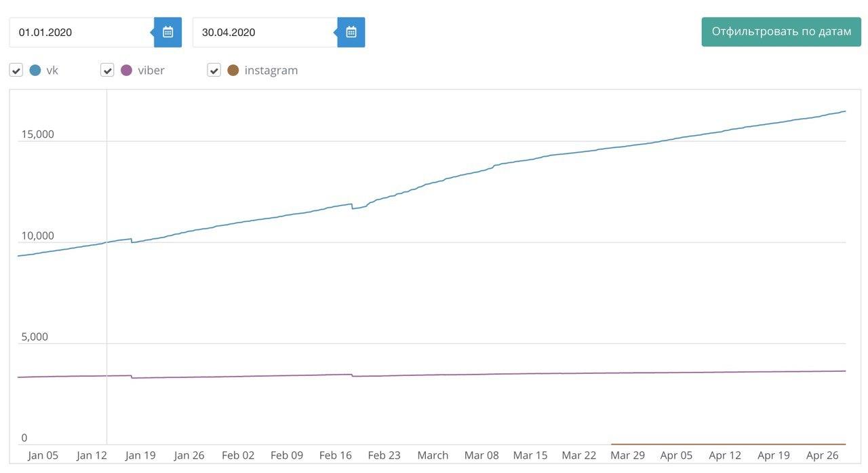868x473 pixels.
Task: Click the Mar 29 x-axis label
Action: point(627,455)
